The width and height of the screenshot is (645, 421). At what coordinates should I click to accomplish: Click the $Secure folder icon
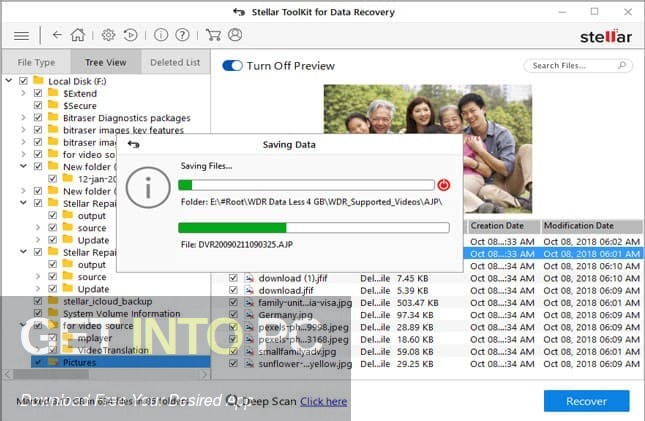point(53,105)
